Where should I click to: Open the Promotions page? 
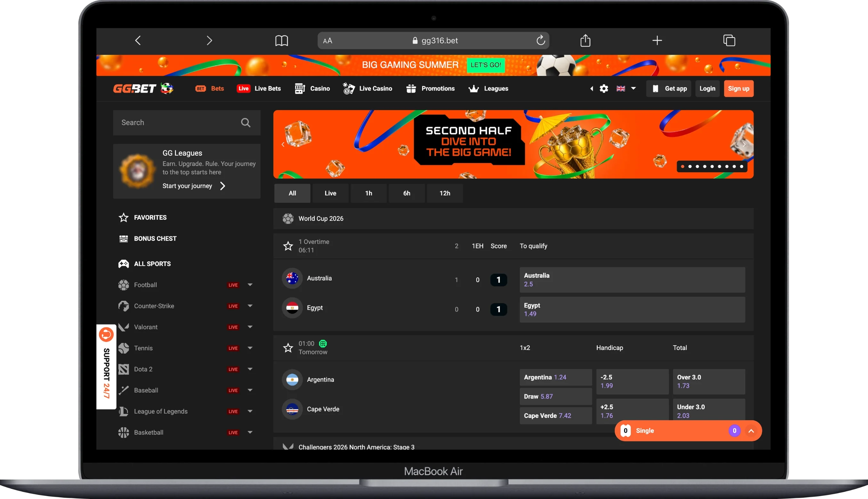point(430,88)
